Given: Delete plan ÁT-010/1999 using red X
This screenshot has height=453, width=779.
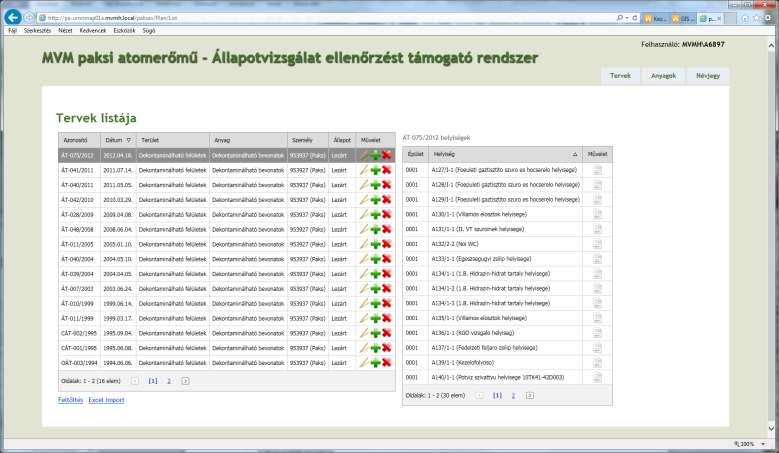Looking at the screenshot, I should [x=387, y=303].
